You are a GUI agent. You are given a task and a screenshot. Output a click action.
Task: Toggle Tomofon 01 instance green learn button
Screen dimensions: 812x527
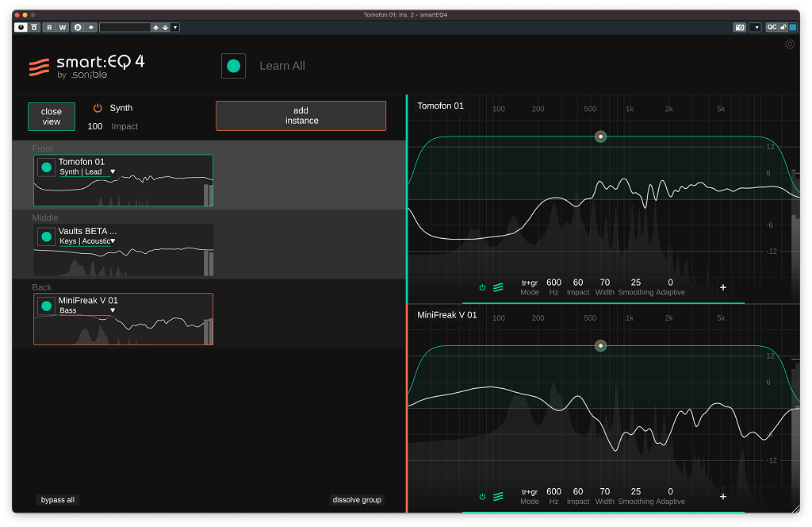coord(46,167)
